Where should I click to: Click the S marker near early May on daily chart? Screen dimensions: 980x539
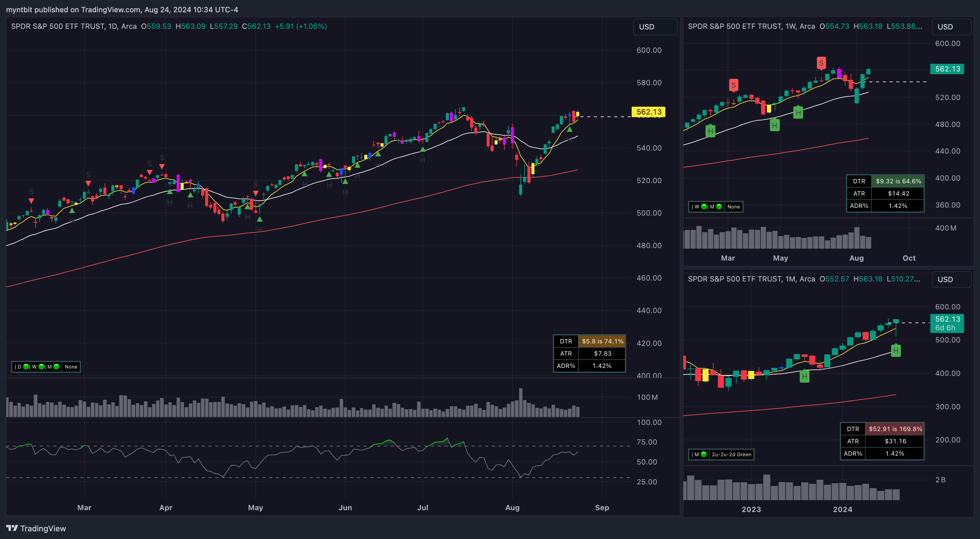pos(255,185)
